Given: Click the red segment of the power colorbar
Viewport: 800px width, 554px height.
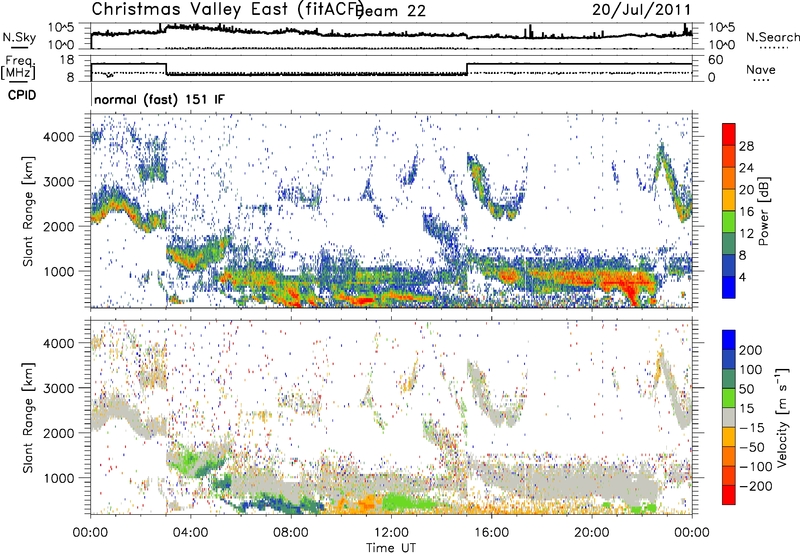Looking at the screenshot, I should point(729,135).
